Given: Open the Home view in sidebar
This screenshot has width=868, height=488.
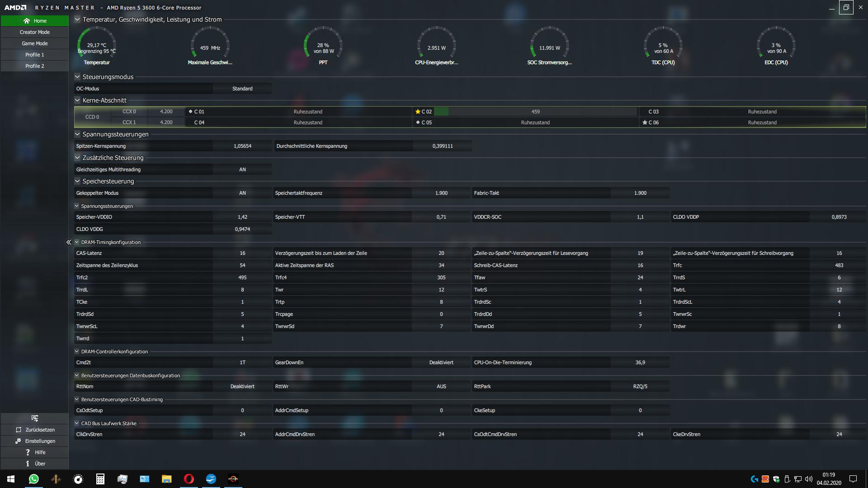Looking at the screenshot, I should click(35, 21).
